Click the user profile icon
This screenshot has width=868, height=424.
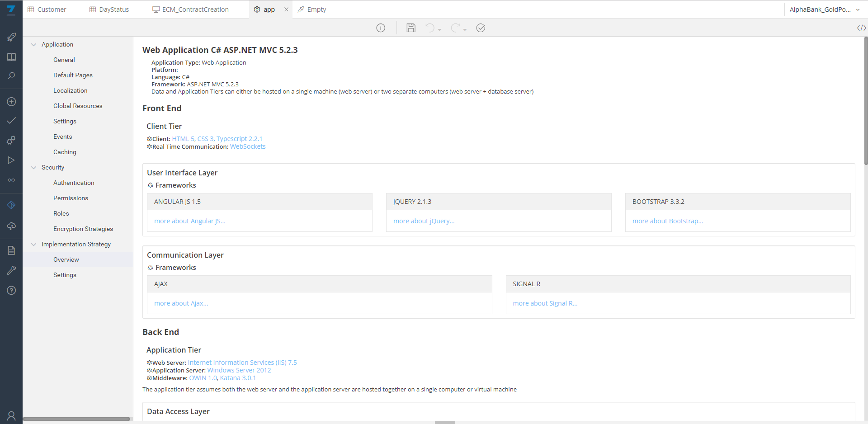(x=11, y=415)
